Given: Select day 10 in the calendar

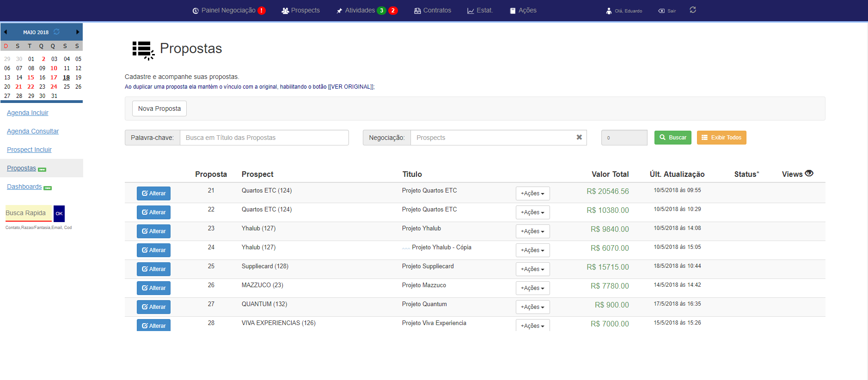Looking at the screenshot, I should [x=54, y=68].
